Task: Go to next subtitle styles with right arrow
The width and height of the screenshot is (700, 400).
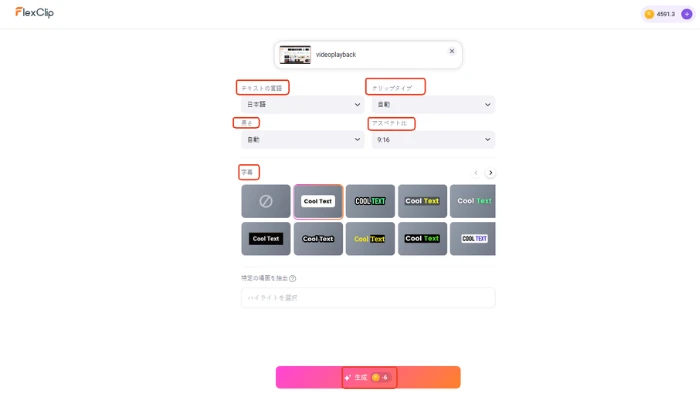Action: point(490,173)
